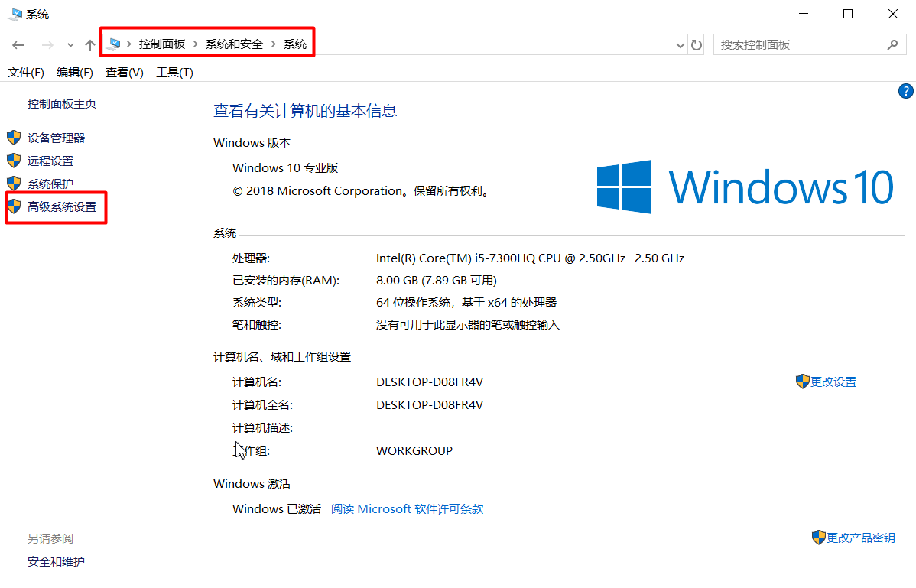Go to 控制面板主页

(62, 104)
